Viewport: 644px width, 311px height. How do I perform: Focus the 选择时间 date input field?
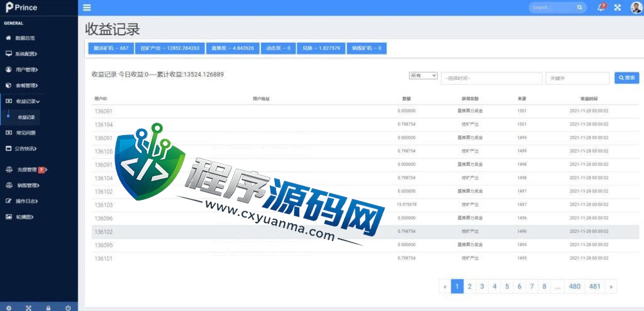(x=492, y=78)
